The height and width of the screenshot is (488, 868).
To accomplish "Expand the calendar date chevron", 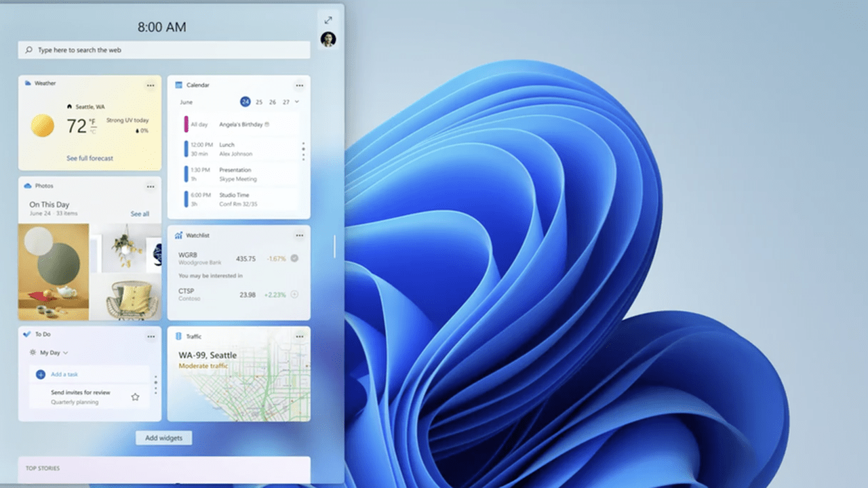I will 297,102.
